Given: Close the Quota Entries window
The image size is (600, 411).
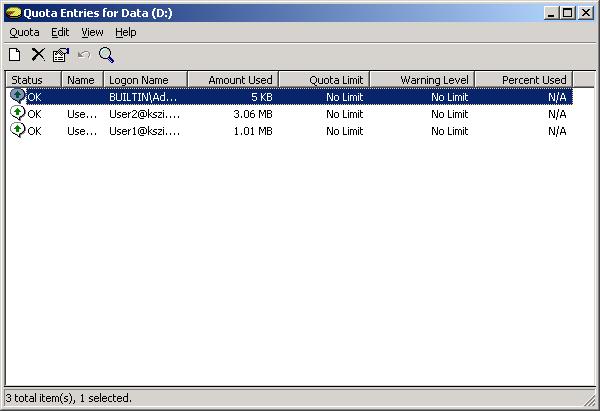Looking at the screenshot, I should point(586,13).
